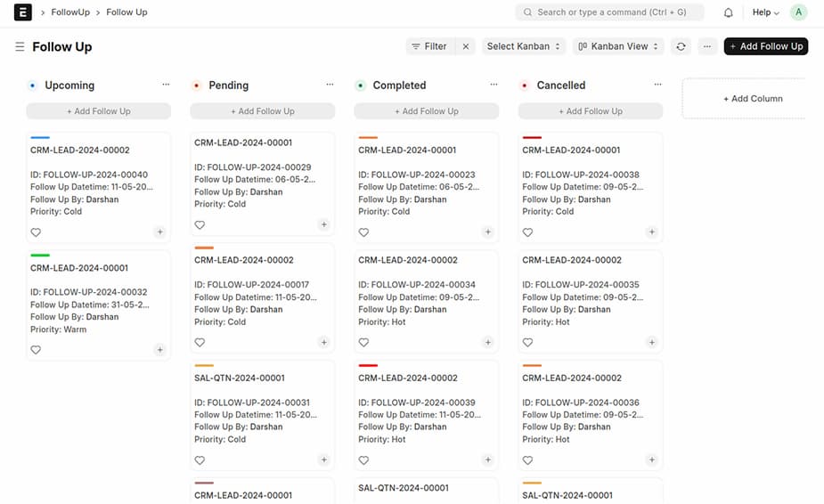Like card FOLLOW-UP-2024-00038
The width and height of the screenshot is (824, 504).
pyautogui.click(x=527, y=232)
